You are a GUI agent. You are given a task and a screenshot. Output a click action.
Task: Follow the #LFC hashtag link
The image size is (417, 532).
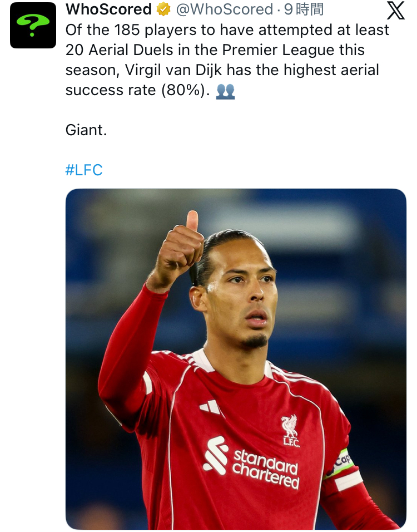pos(84,170)
